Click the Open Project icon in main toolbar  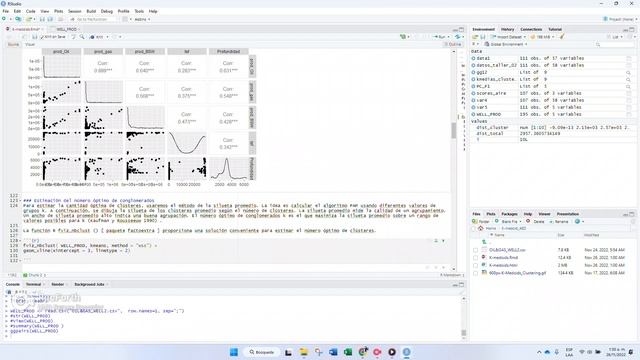(x=29, y=19)
